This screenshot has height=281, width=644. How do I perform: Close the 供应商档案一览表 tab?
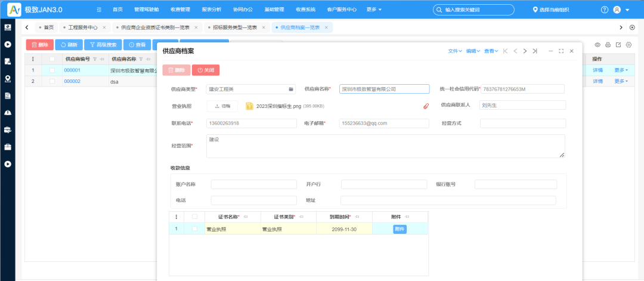(326, 27)
